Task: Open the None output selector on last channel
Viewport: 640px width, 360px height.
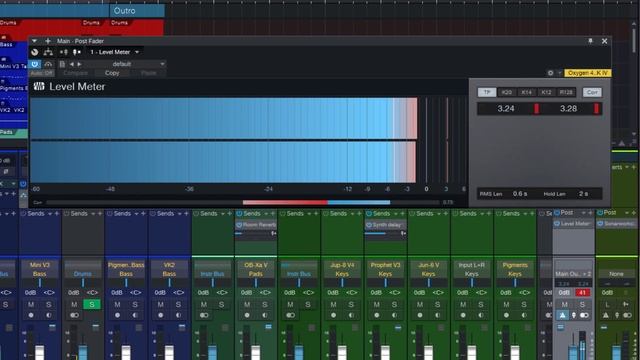Action: coord(616,274)
